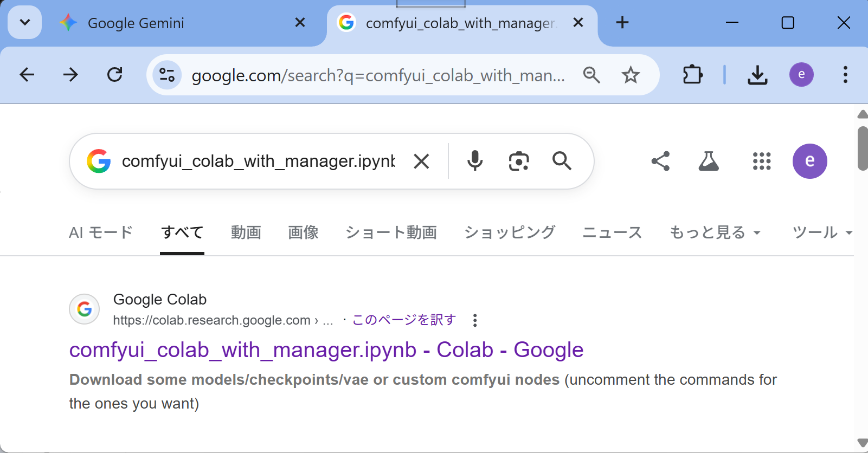Open the comfyui_colab_with_manager.ipynb result link
This screenshot has height=453, width=868.
click(x=326, y=350)
